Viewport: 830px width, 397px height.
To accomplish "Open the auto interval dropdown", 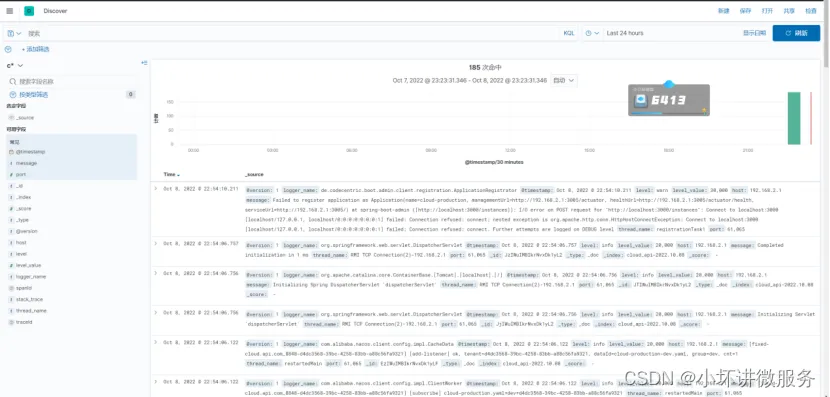I will click(x=564, y=80).
